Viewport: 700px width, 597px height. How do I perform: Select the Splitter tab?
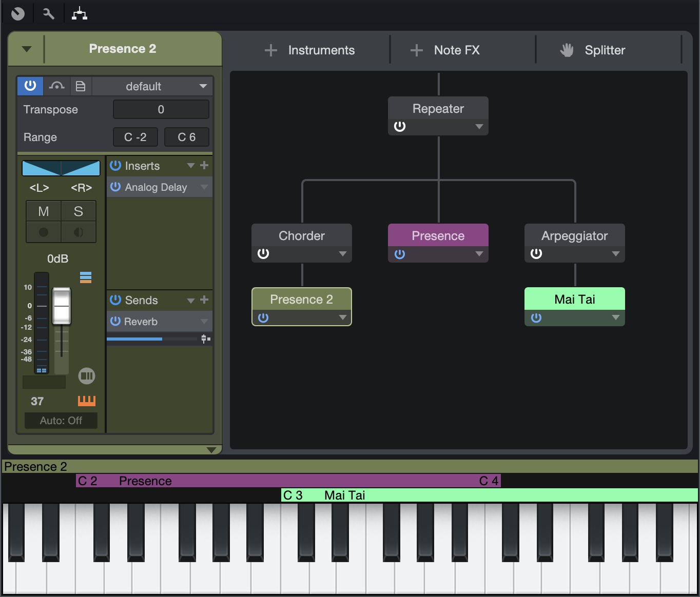592,50
